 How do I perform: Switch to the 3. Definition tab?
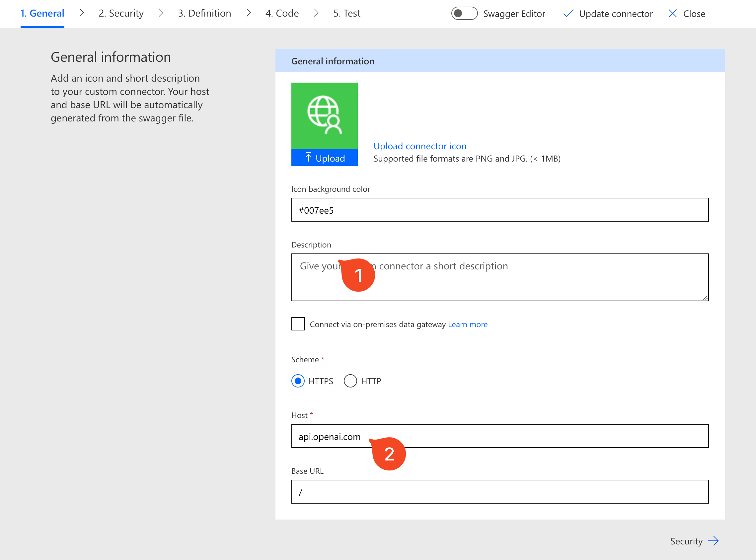pos(204,13)
